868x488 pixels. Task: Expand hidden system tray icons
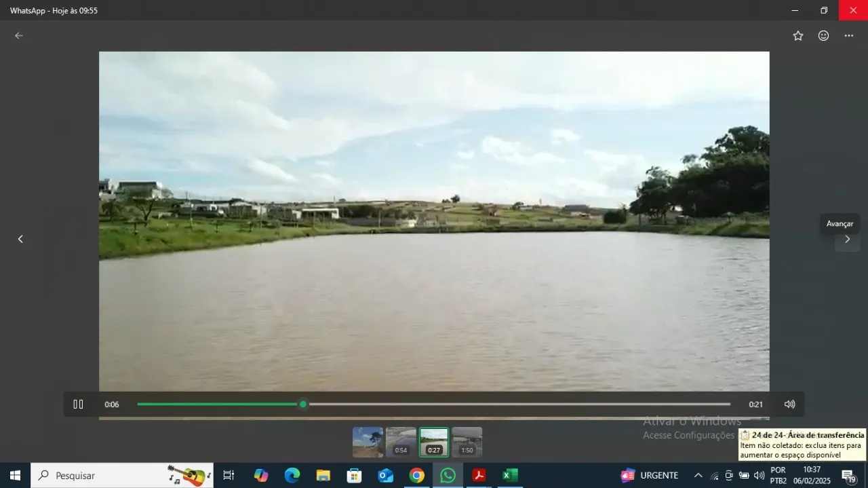pos(698,475)
